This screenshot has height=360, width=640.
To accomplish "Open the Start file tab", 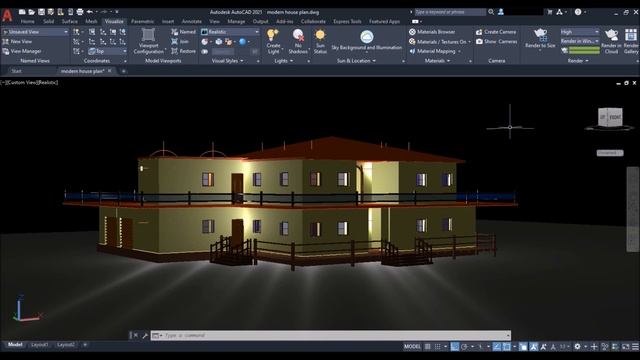I will coord(16,71).
